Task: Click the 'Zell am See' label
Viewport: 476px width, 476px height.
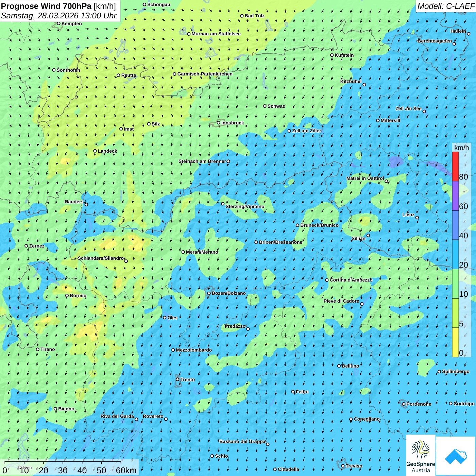Action: point(409,108)
